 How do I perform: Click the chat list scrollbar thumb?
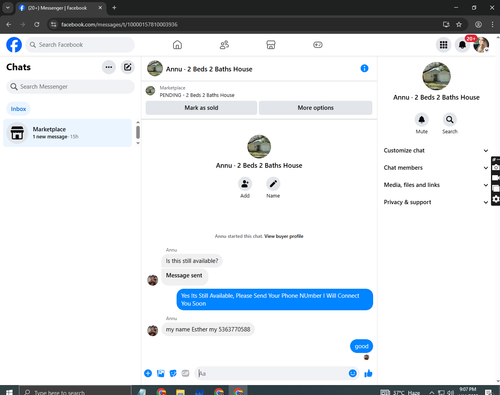click(138, 132)
